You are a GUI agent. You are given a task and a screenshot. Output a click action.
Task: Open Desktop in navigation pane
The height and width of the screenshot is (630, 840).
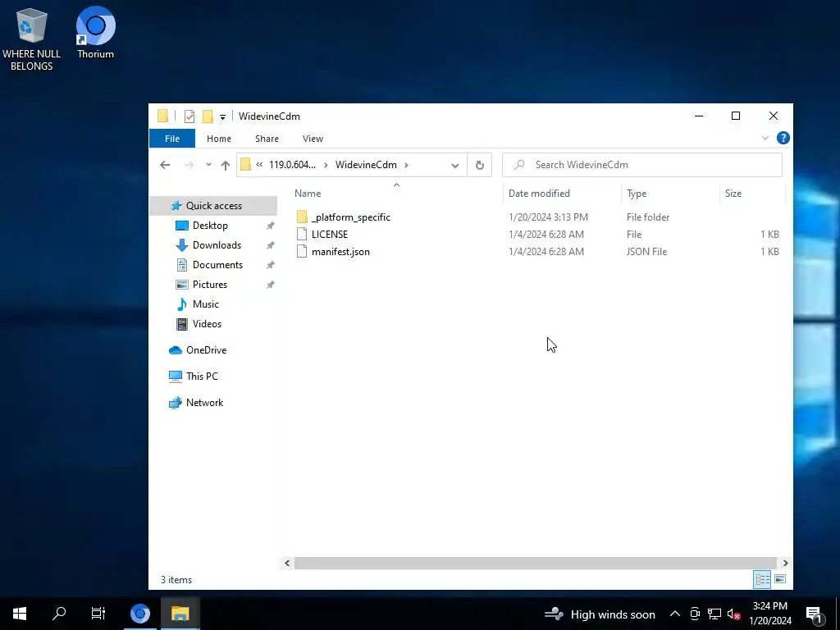point(210,226)
